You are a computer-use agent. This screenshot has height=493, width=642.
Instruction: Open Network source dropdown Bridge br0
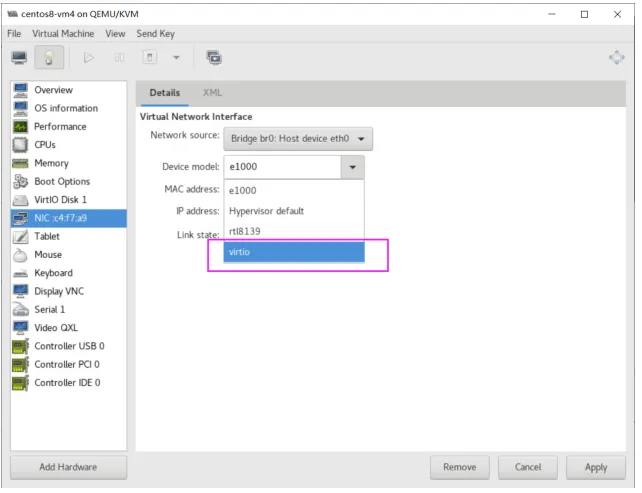coord(298,139)
